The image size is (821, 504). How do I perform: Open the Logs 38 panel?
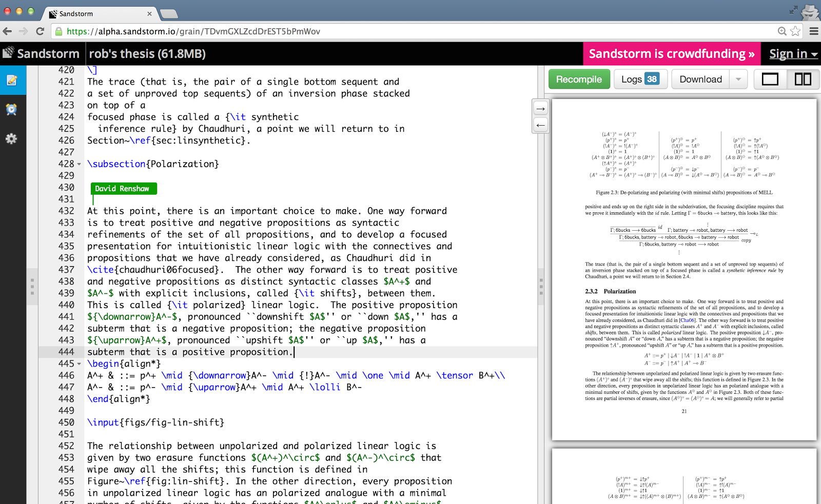click(640, 79)
